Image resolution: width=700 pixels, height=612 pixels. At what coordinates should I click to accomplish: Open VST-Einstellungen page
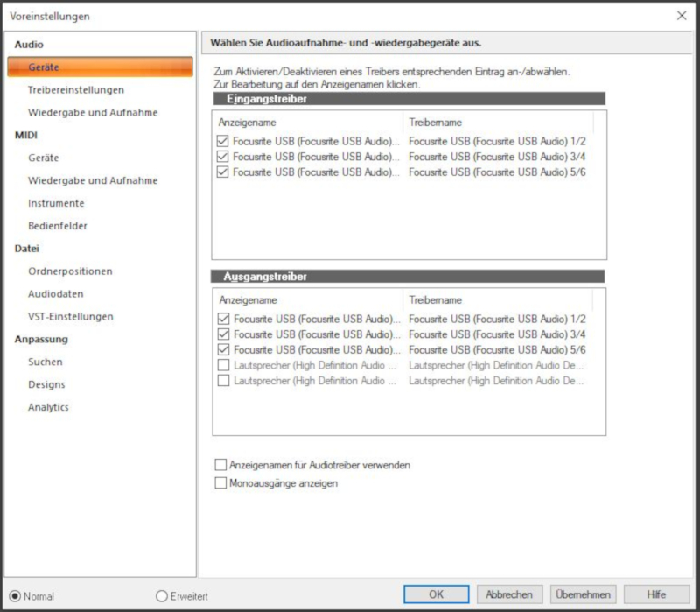pyautogui.click(x=71, y=317)
